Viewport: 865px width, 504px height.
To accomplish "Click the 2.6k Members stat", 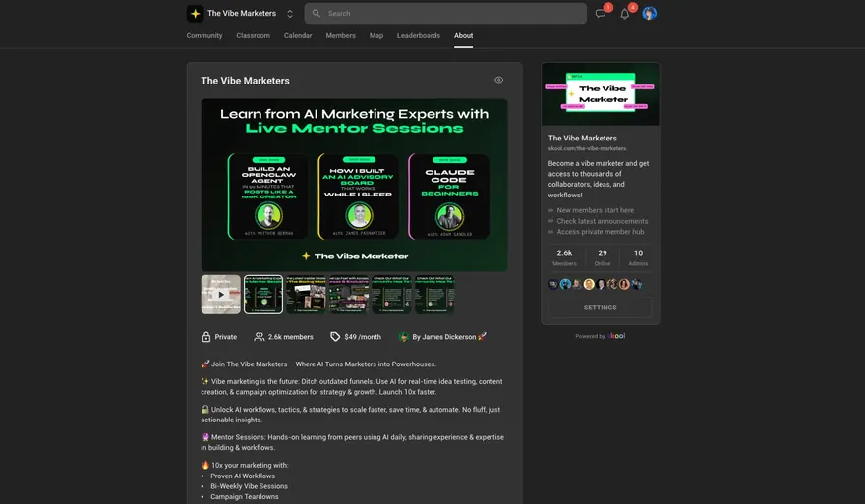I will click(x=564, y=257).
